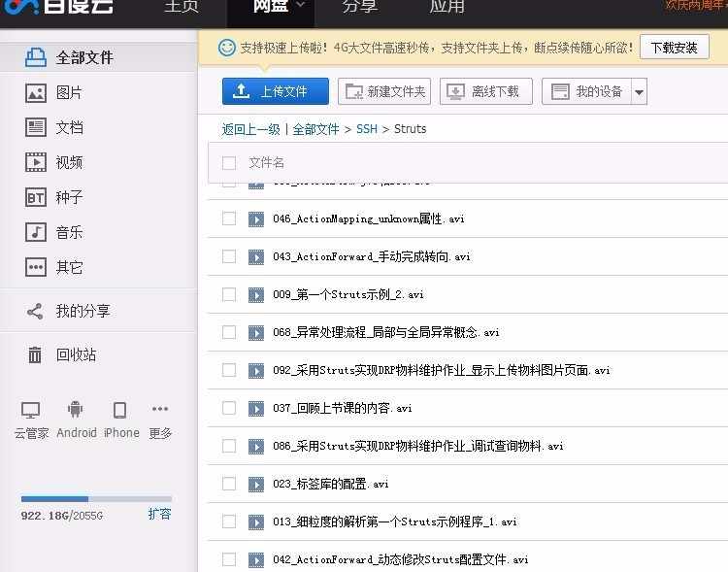
Task: Click the iPhone client icon
Action: 119,410
